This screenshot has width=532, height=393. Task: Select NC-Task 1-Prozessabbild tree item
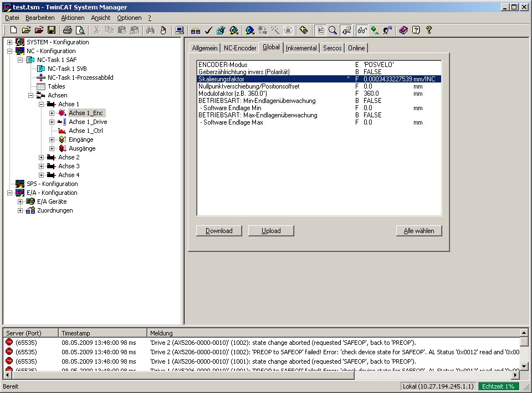coord(80,77)
